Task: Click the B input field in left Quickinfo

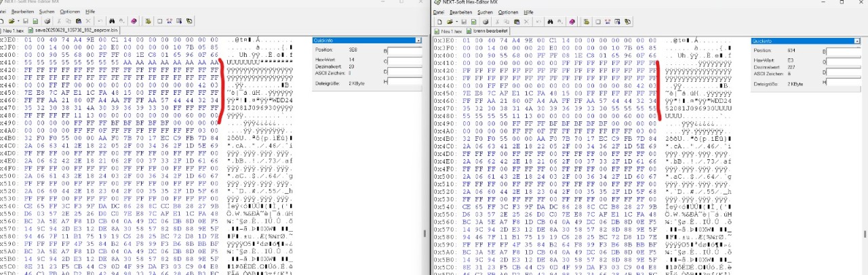Action: tap(406, 51)
